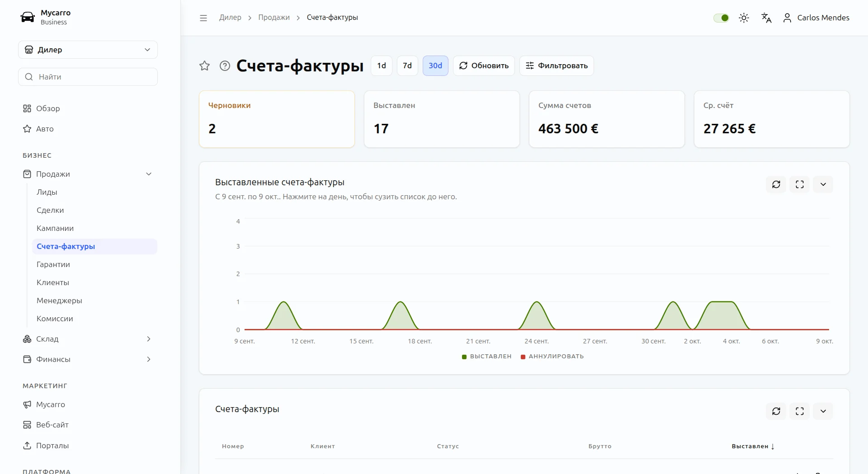Select the 30d period filter
The height and width of the screenshot is (474, 868).
435,66
